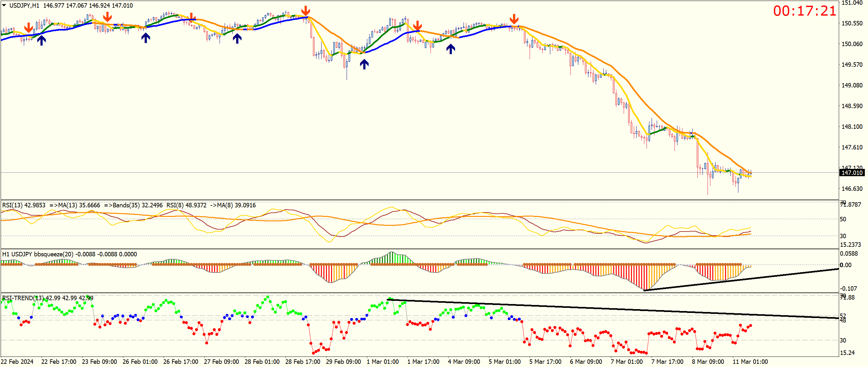Select red sell arrow before 5 Mar decline
Viewport: 868px width, 367px height.
[x=514, y=19]
